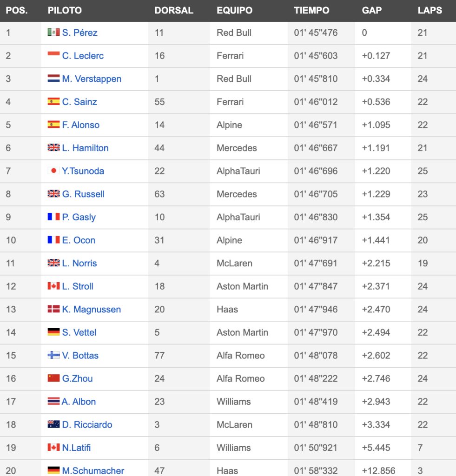Click the Monaco flag beside C. Leclerc

click(53, 55)
